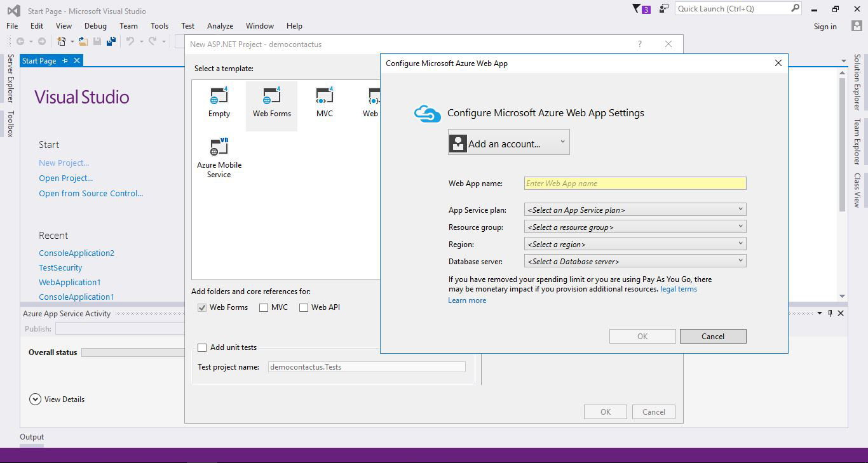Image resolution: width=868 pixels, height=463 pixels.
Task: Open the Edit menu
Action: point(37,26)
